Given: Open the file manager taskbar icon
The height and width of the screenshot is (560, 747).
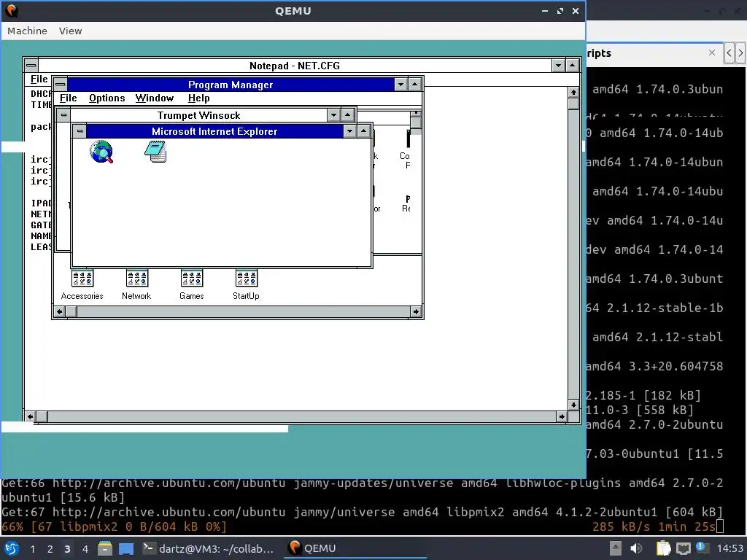Looking at the screenshot, I should tap(105, 548).
